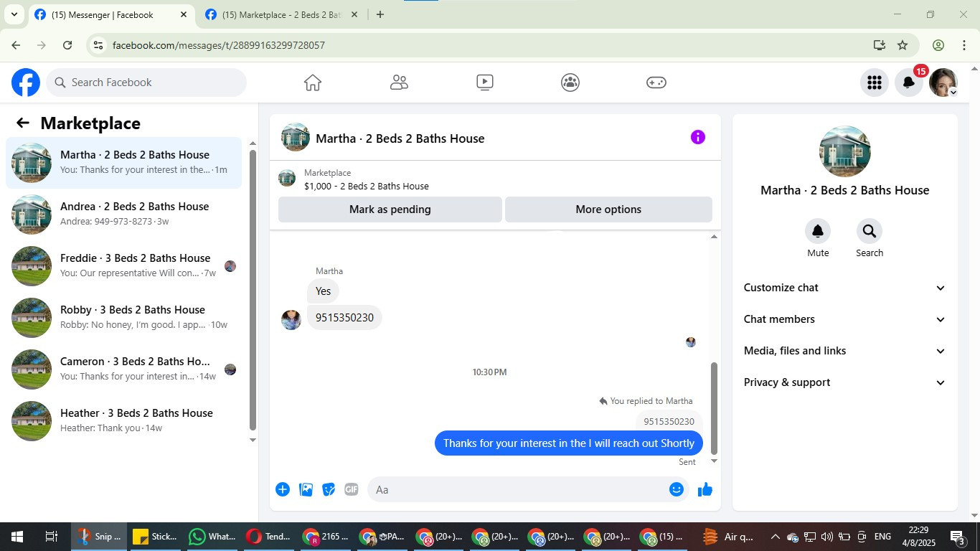This screenshot has width=980, height=551.
Task: Open Heather 3 Beds 2 Baths conversation
Action: tap(123, 421)
